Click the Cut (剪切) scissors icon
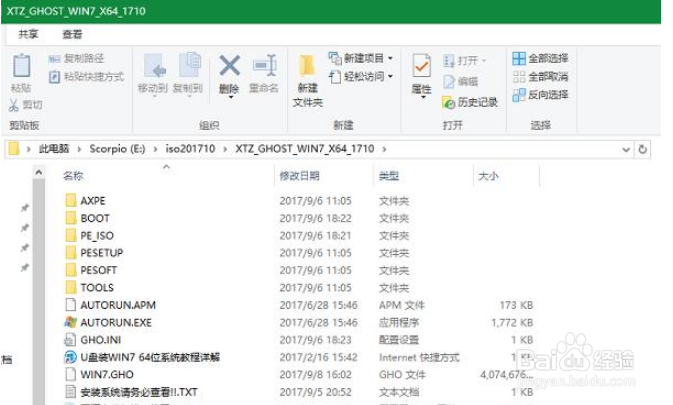The image size is (673, 405). pos(14,105)
